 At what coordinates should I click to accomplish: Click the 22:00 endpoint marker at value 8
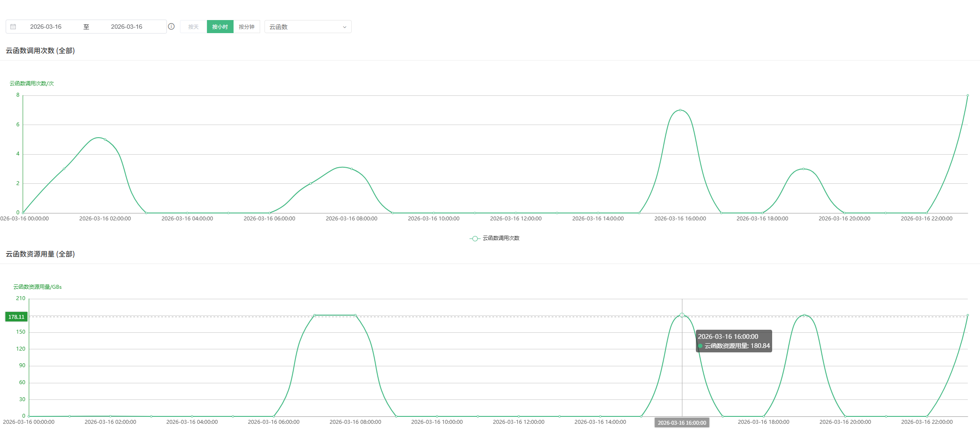(x=967, y=95)
